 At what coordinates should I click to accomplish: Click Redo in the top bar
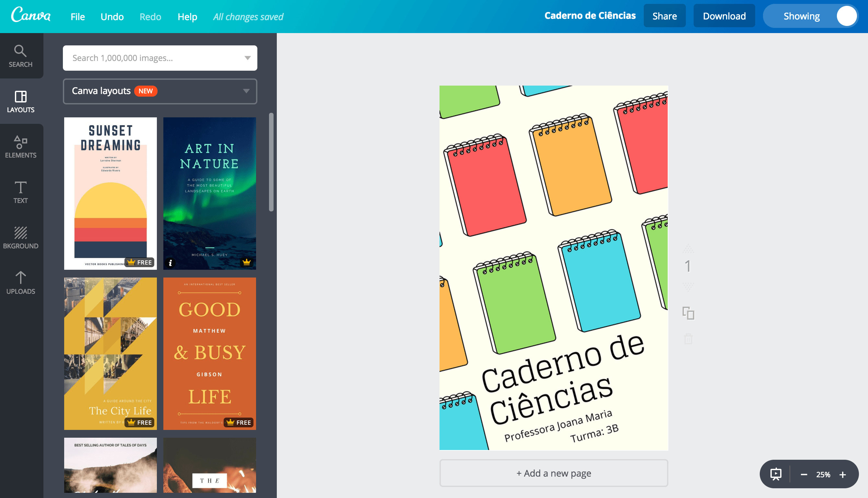point(150,17)
